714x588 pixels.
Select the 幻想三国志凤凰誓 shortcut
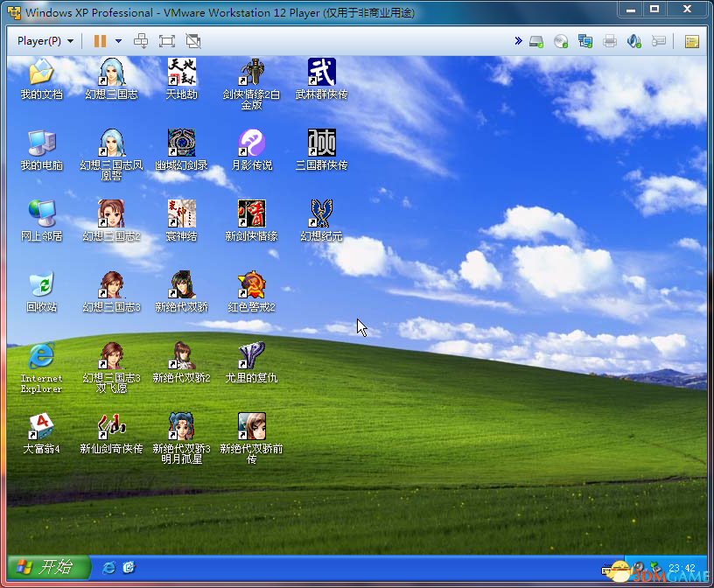coord(112,155)
